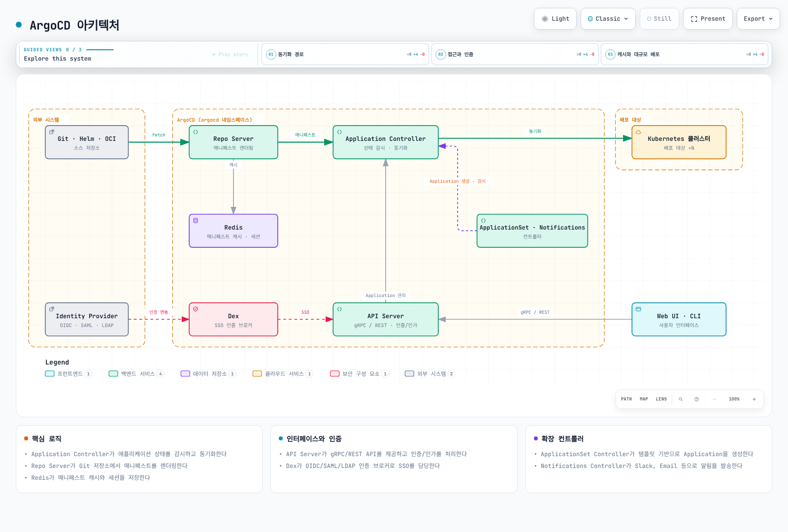
Task: Toggle LENS mode in canvas toolbar
Action: pos(661,399)
